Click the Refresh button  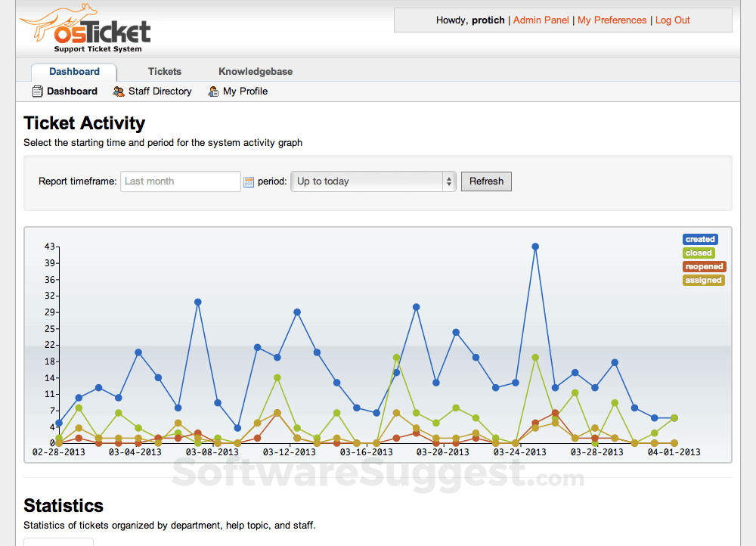[x=486, y=181]
